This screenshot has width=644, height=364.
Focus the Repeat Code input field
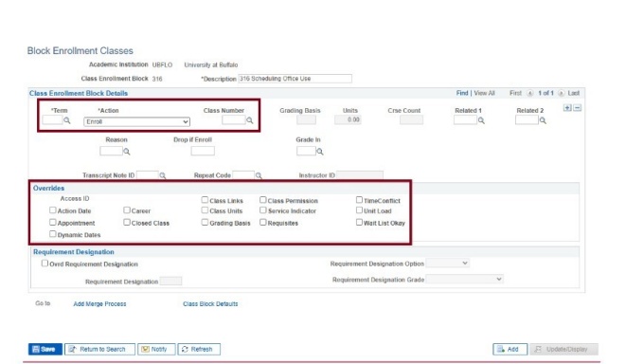pyautogui.click(x=243, y=175)
